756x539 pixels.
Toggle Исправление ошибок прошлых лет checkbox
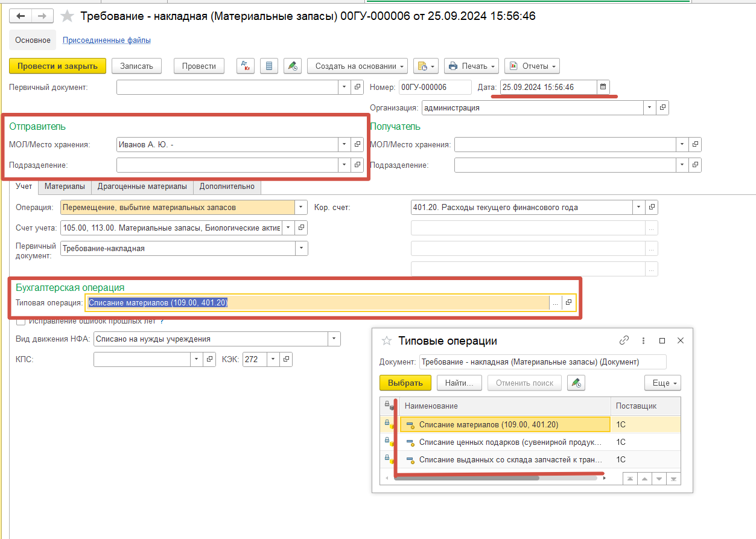click(x=21, y=321)
